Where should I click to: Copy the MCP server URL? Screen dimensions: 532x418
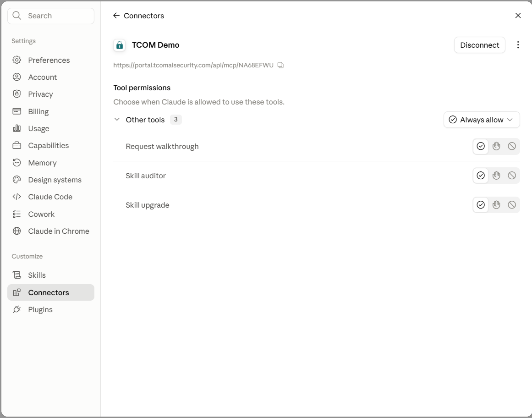point(280,65)
